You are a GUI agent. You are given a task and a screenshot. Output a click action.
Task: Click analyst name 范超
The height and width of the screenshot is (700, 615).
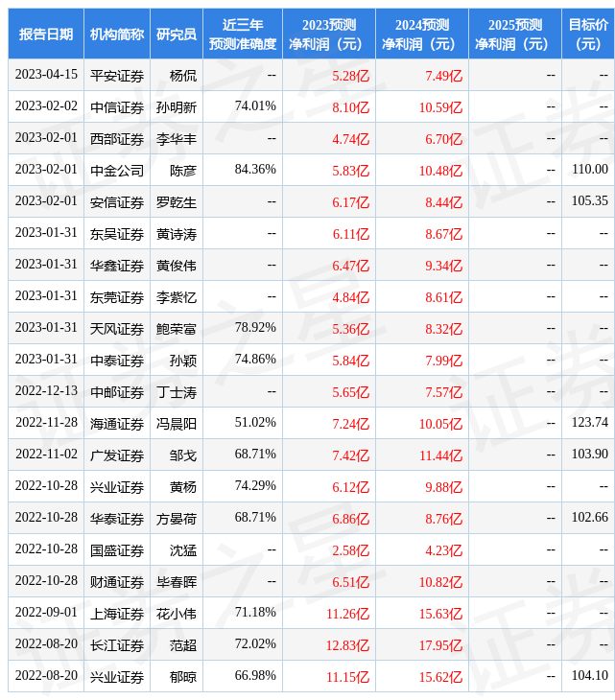coord(183,645)
